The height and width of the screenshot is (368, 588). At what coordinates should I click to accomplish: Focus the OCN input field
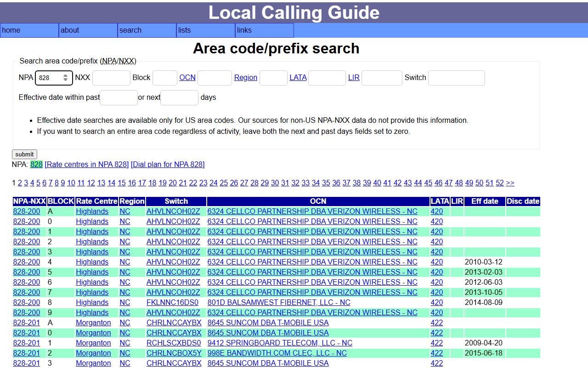pos(215,78)
